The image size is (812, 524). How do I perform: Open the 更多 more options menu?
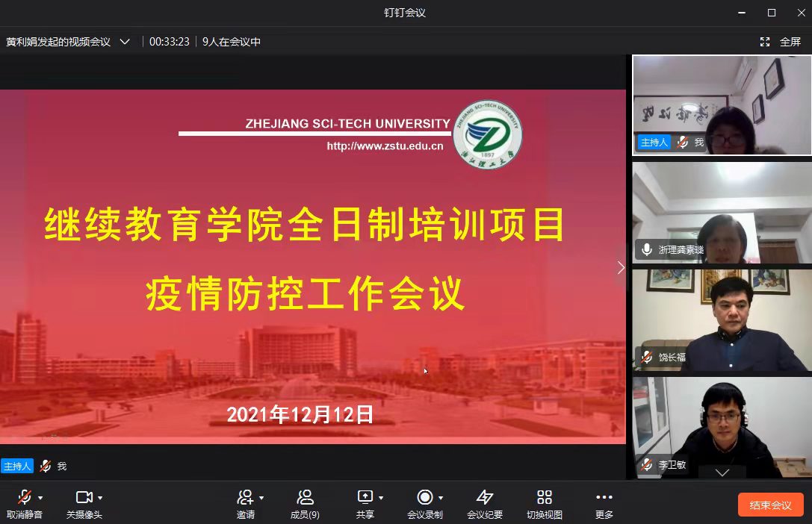pos(604,498)
